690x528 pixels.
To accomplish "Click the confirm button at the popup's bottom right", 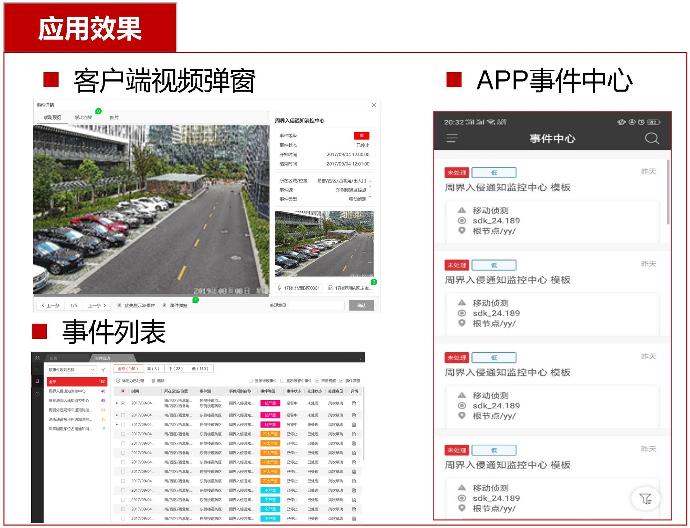I will coord(360,305).
